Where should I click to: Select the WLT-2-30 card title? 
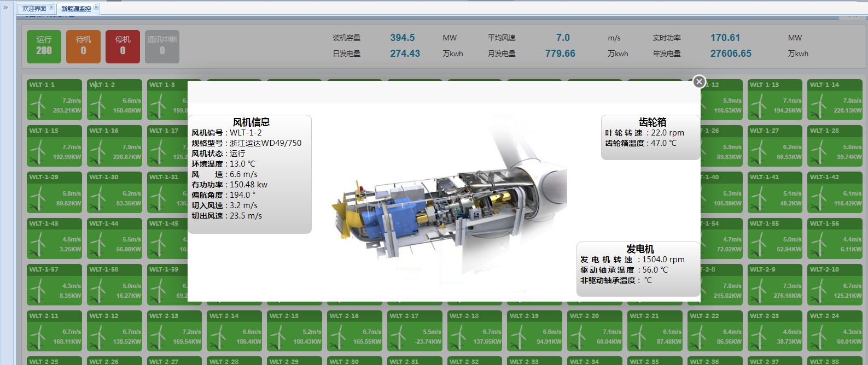344,362
